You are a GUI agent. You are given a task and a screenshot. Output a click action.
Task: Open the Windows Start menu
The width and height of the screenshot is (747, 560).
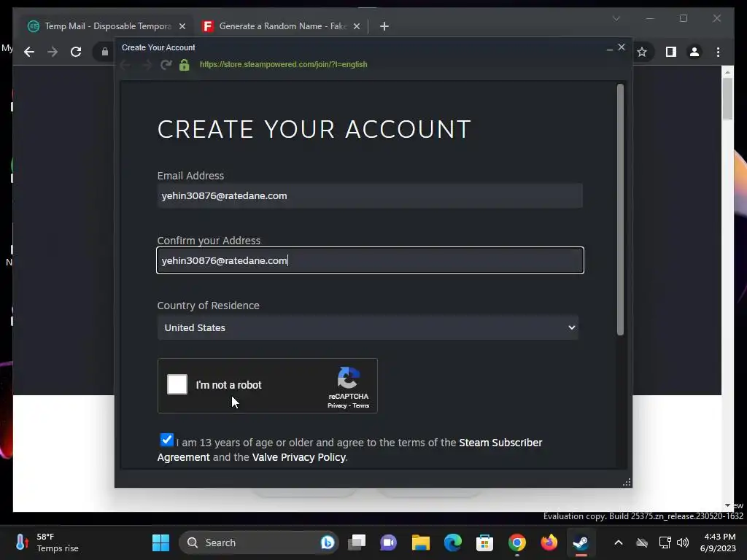[160, 542]
